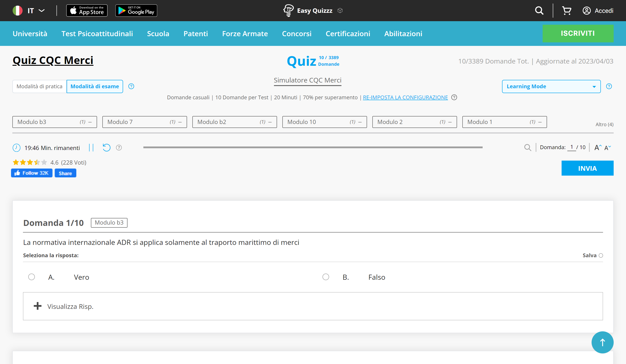Open the Certificazioni menu
This screenshot has height=364, width=626.
click(x=348, y=34)
